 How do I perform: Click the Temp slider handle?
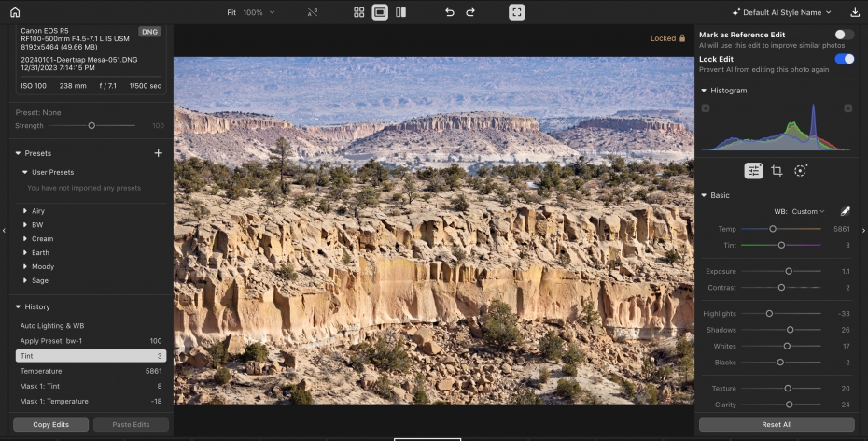[x=773, y=229]
